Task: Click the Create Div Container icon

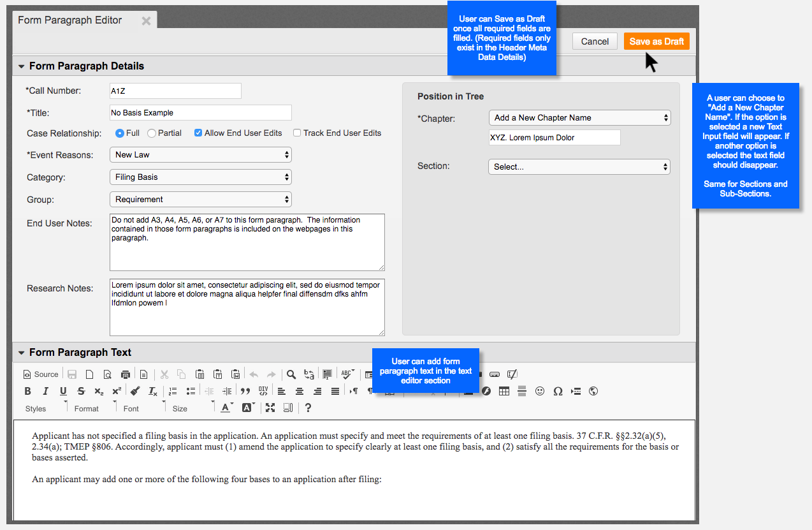Action: [263, 391]
